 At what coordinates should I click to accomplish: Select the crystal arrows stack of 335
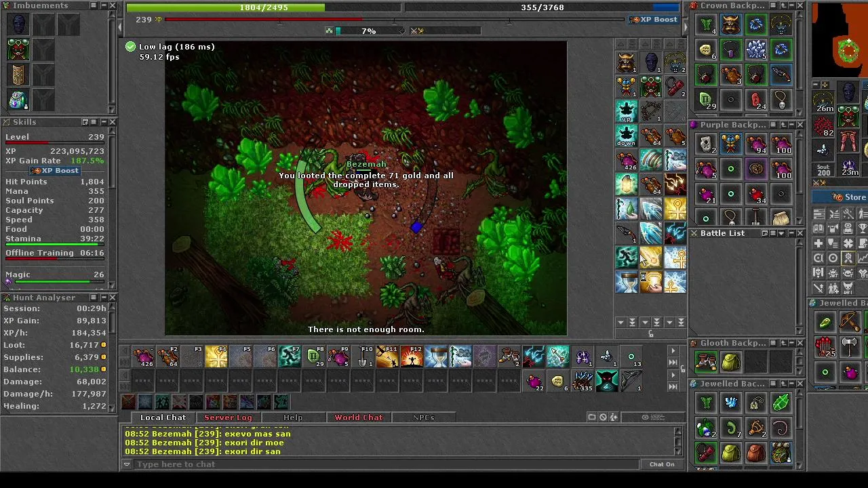(x=582, y=381)
